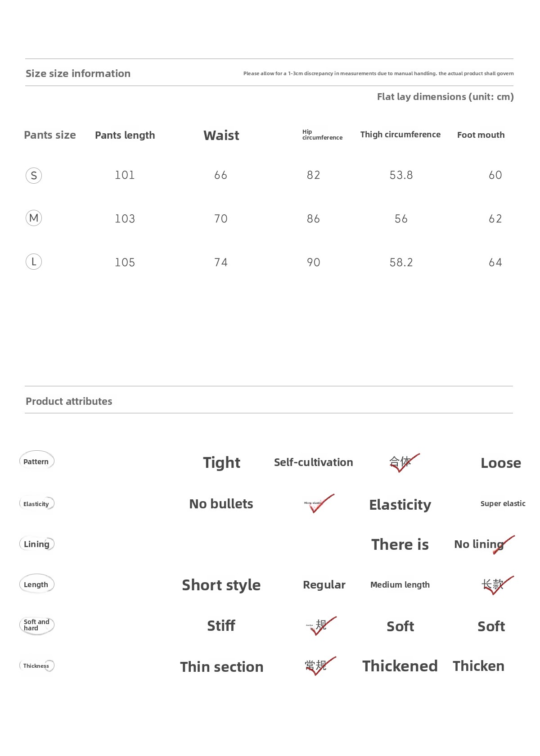The height and width of the screenshot is (756, 540).
Task: Select the Tight pattern option
Action: click(x=221, y=462)
